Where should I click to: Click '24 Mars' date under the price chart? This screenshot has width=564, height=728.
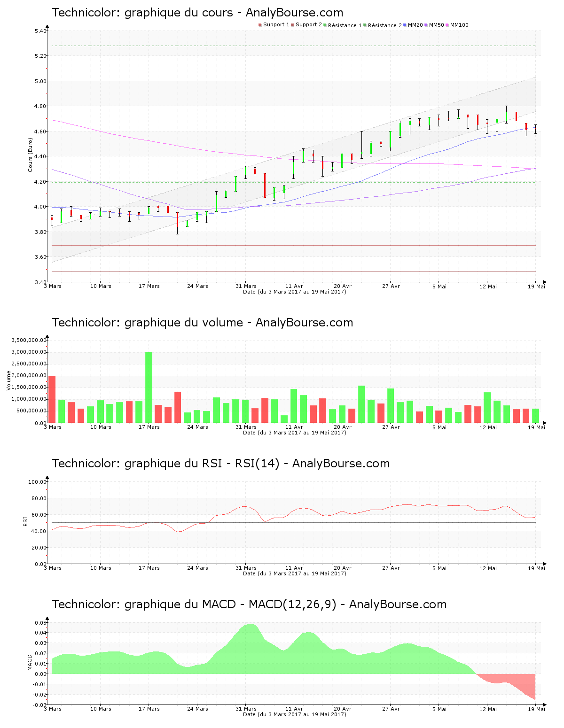(x=197, y=286)
